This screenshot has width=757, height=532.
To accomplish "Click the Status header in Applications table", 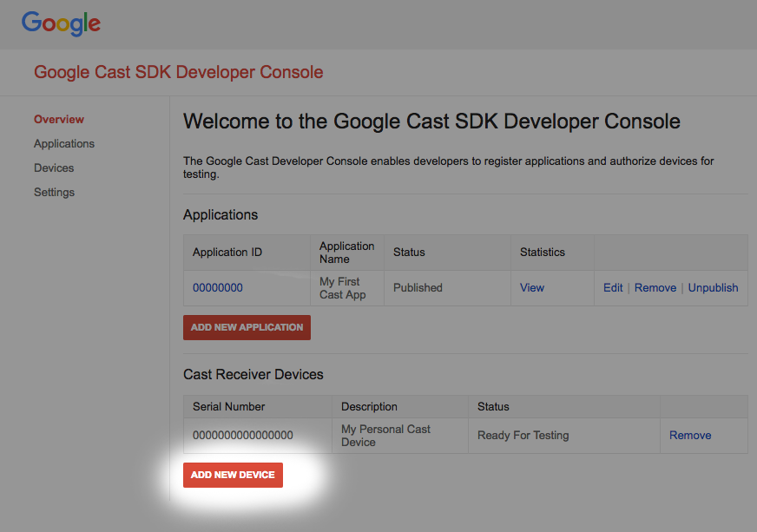I will [x=408, y=252].
